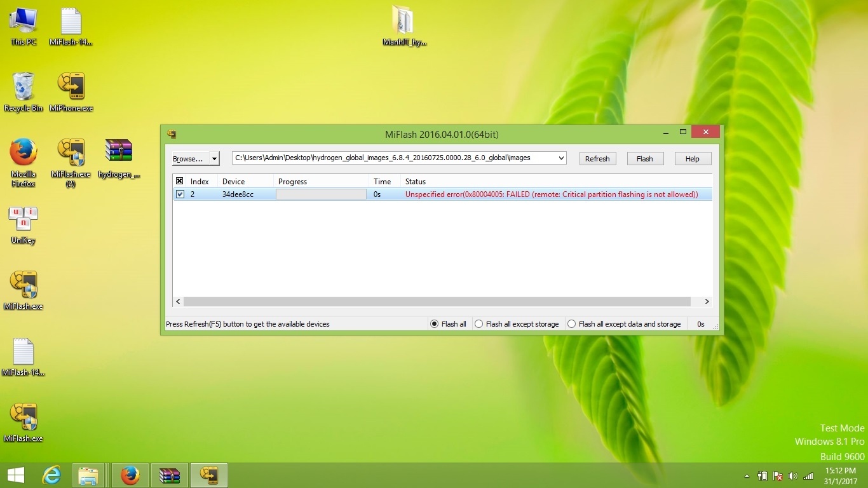
Task: Select the MiFlash.exe (2) desktop icon
Action: click(x=71, y=163)
